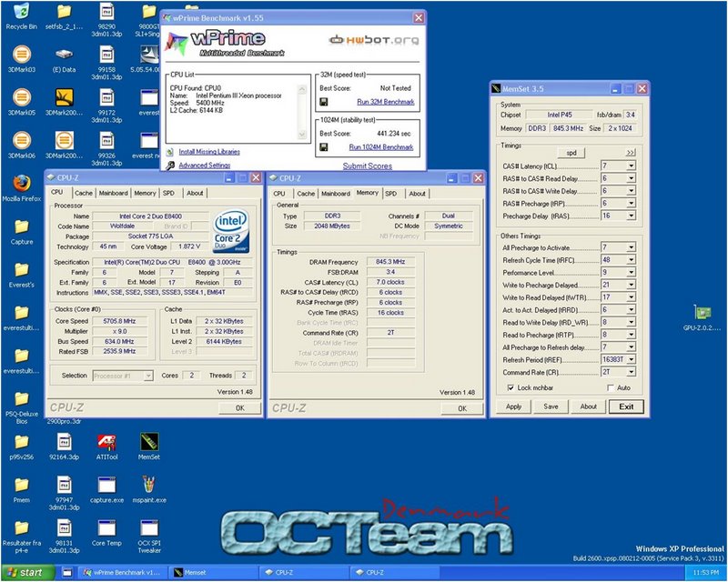
Task: Click the Run 32M Benchmark link
Action: (x=385, y=102)
